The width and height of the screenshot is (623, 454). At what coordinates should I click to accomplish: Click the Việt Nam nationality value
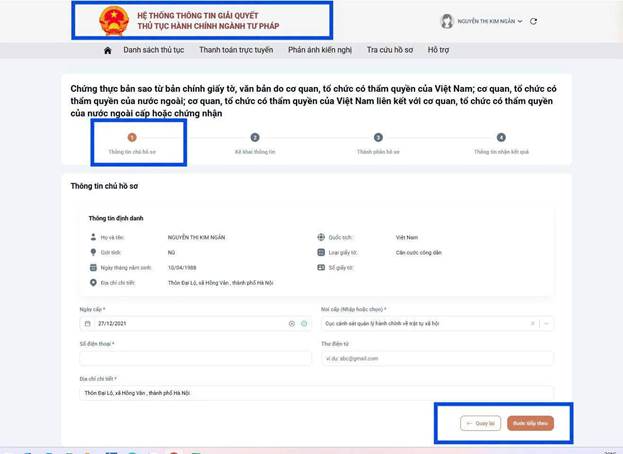(x=406, y=237)
